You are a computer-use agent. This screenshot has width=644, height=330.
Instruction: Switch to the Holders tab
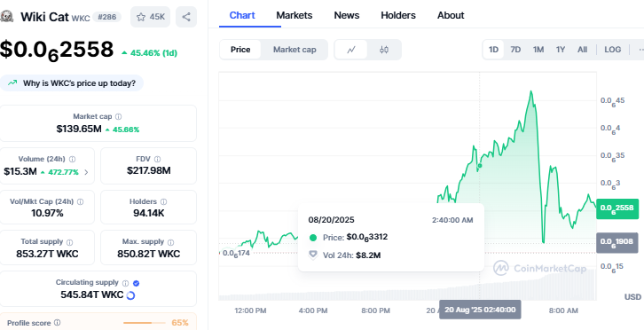(398, 15)
